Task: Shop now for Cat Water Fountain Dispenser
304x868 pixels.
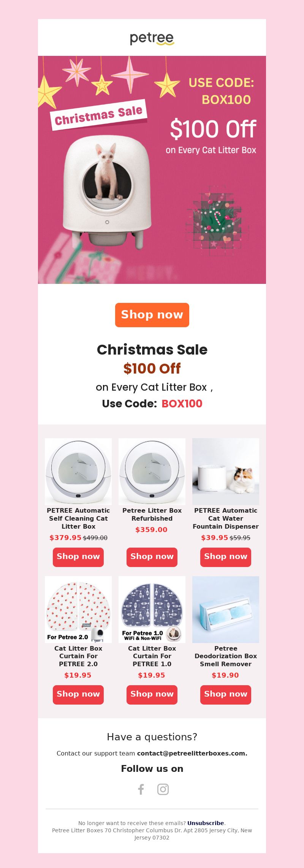Action: (226, 557)
